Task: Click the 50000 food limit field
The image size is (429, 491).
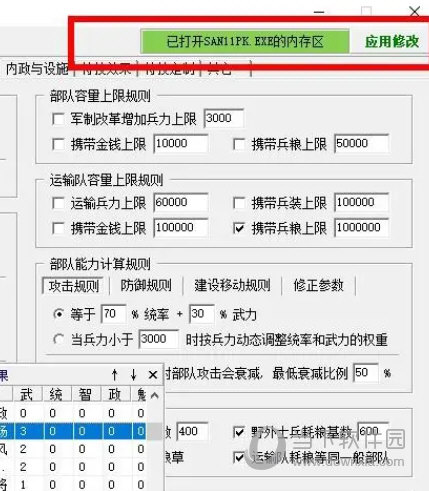Action: (361, 143)
